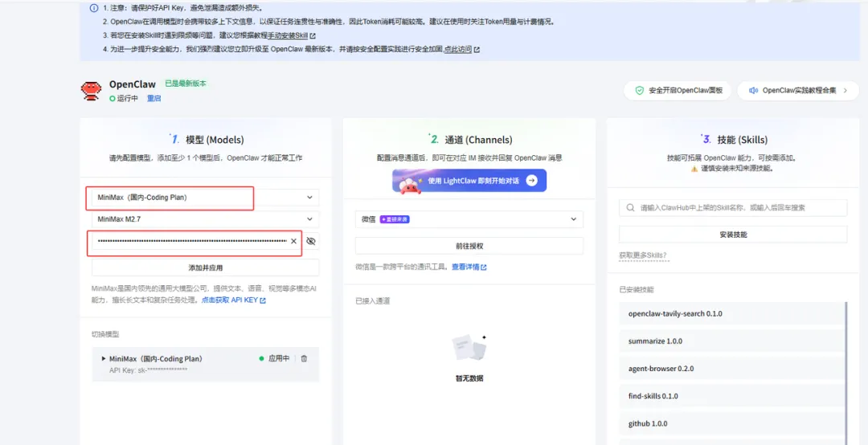Image resolution: width=868 pixels, height=445 pixels.
Task: Click the 安装技能 button
Action: pos(733,234)
